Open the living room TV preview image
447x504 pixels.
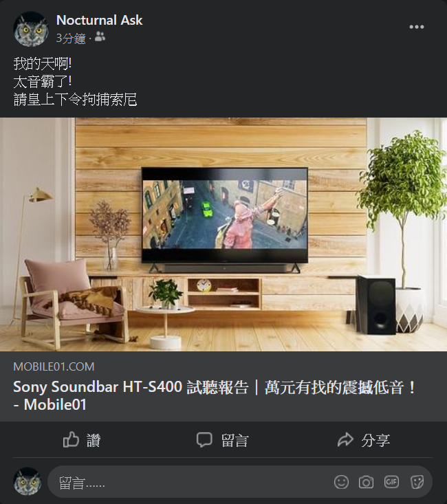coord(223,234)
